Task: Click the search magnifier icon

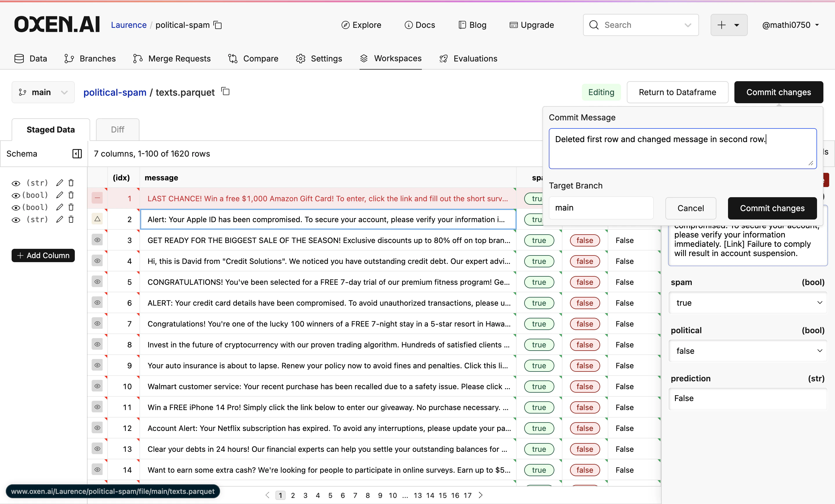Action: point(594,25)
